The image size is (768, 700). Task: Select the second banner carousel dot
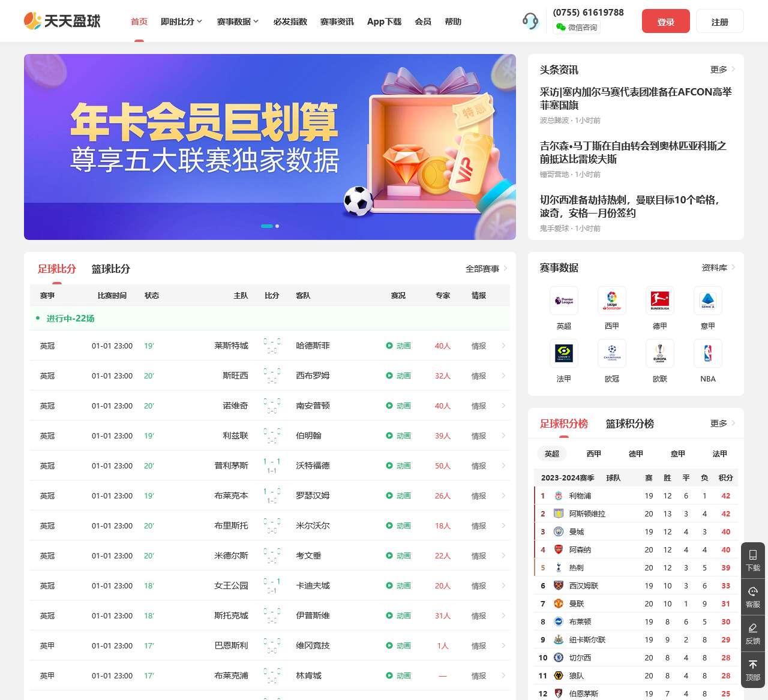(x=277, y=226)
